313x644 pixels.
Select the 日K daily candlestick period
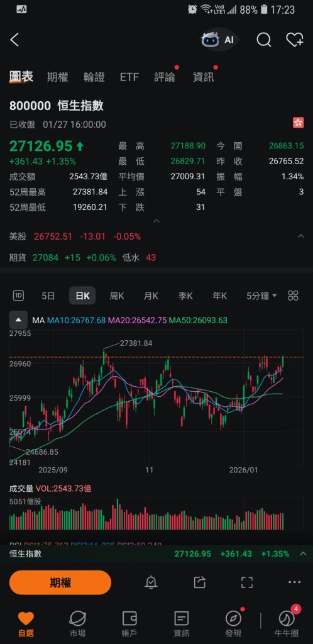pyautogui.click(x=82, y=296)
